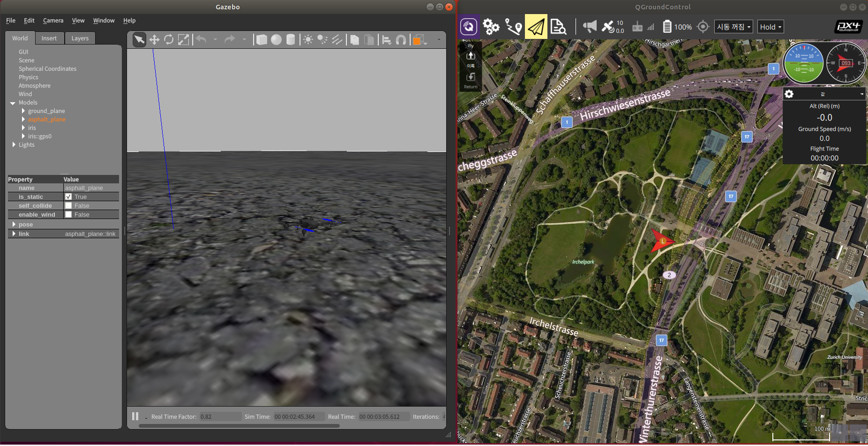Show RC signal indicator

[x=643, y=27]
